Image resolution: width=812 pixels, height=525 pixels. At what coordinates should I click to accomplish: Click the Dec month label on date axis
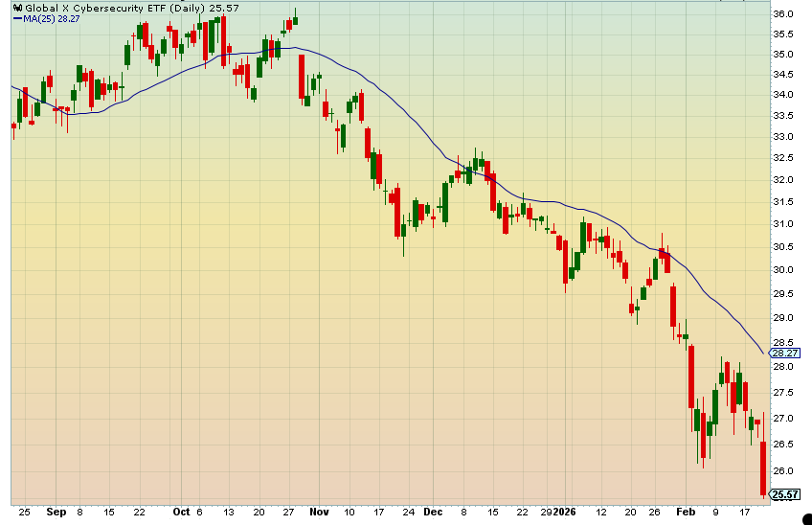[x=433, y=512]
